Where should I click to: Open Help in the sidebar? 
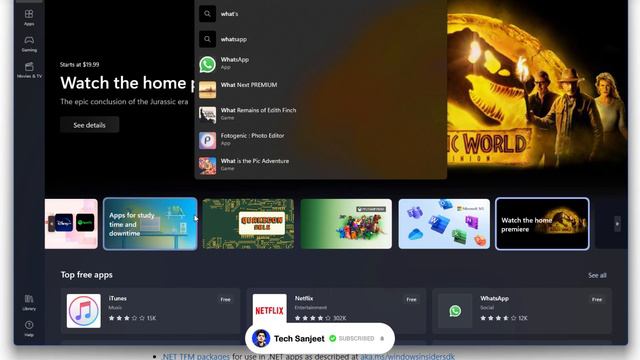pyautogui.click(x=29, y=329)
